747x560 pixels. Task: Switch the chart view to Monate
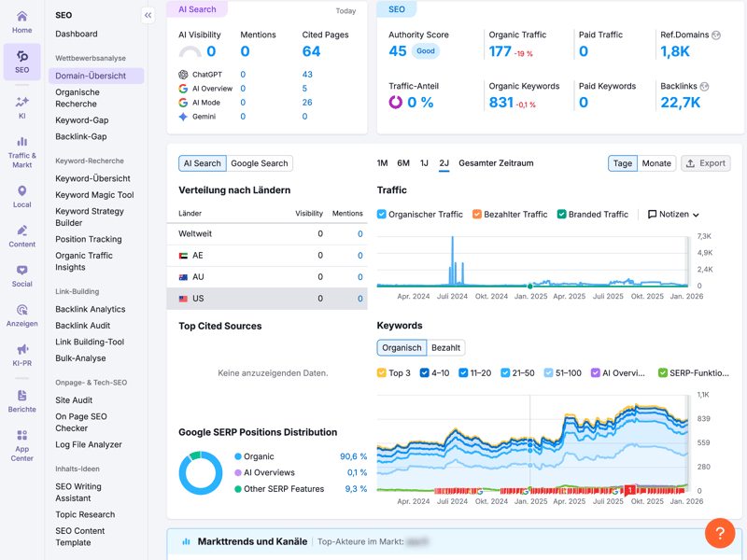click(656, 163)
